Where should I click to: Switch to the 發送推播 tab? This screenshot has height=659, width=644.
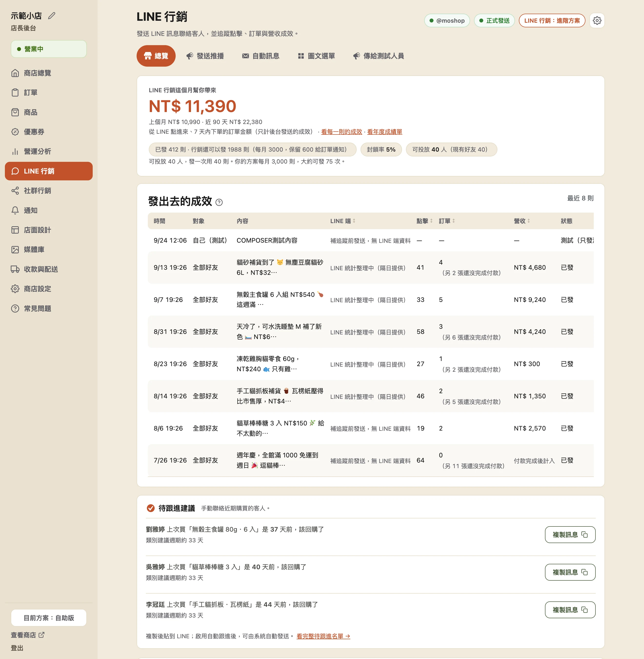click(205, 56)
